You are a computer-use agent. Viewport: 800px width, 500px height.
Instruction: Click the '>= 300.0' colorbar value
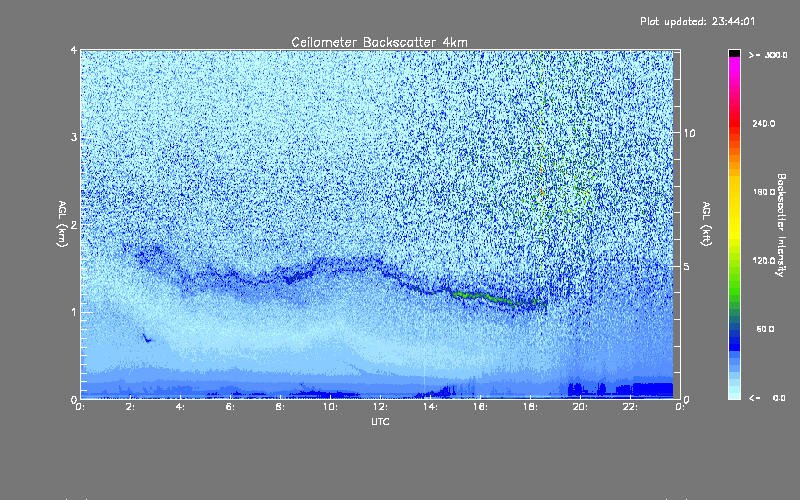768,55
